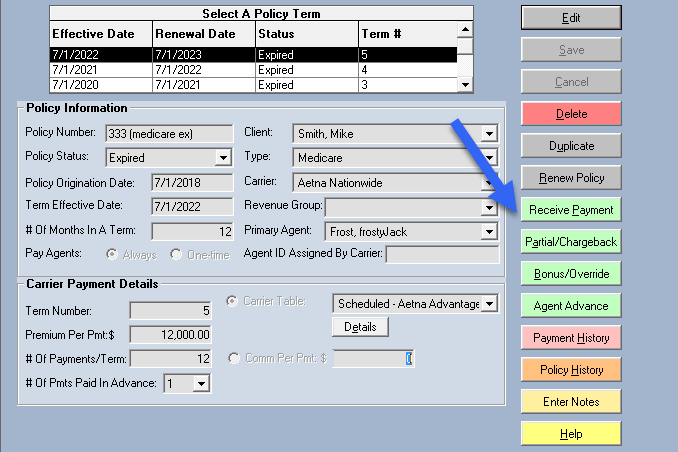The width and height of the screenshot is (678, 452).
Task: Select the Always pay agents radio option
Action: (112, 255)
